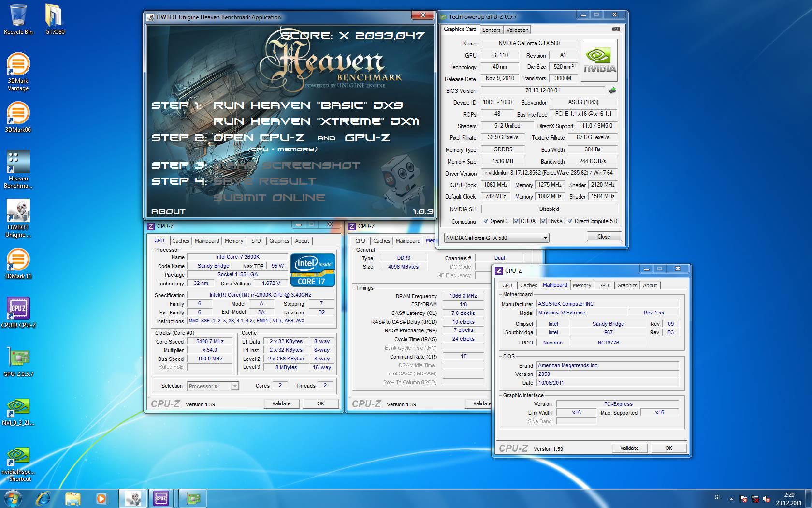Screen dimensions: 812x508
Task: Click OK in mainboard CPU-Z window
Action: coord(668,448)
